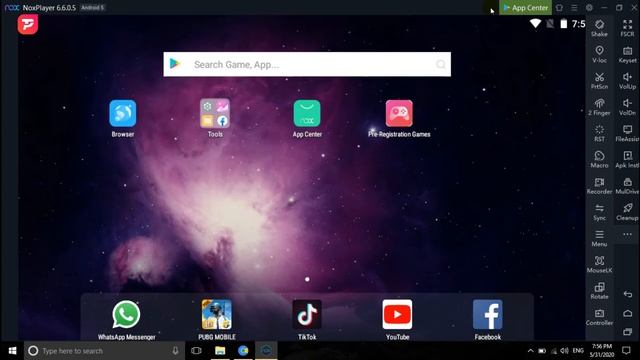The width and height of the screenshot is (640, 360).
Task: Show hidden system tray icons
Action: pyautogui.click(x=530, y=351)
